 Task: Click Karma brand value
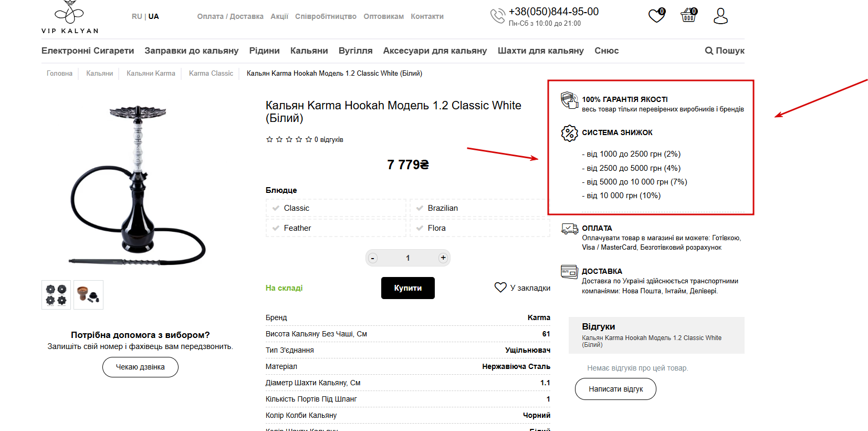(x=539, y=317)
